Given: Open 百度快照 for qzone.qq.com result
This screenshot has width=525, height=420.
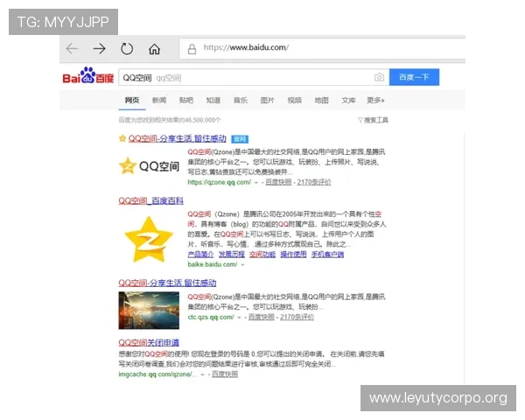Looking at the screenshot, I should point(278,182).
